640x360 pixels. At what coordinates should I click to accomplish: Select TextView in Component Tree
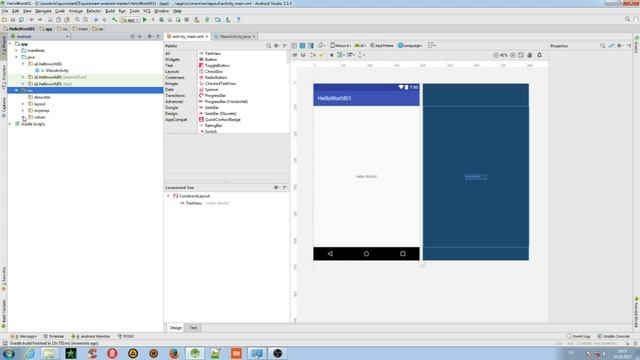tap(205, 203)
